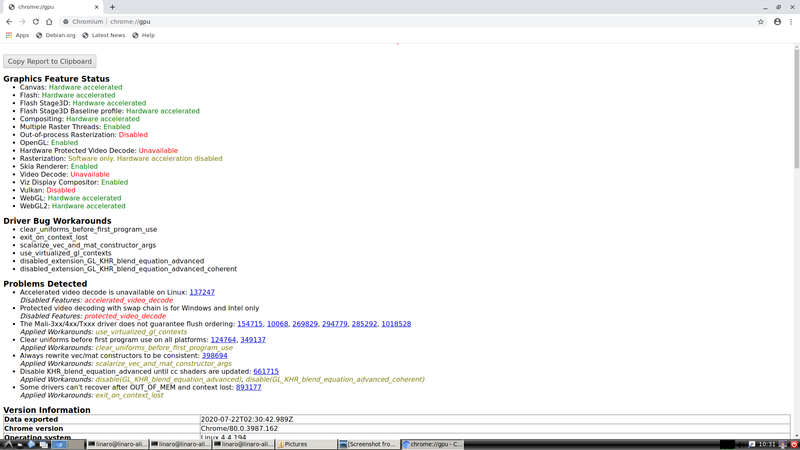Screen dimensions: 800x450
Task: Click 'Vulkan: Disabled' status text
Action: click(47, 190)
